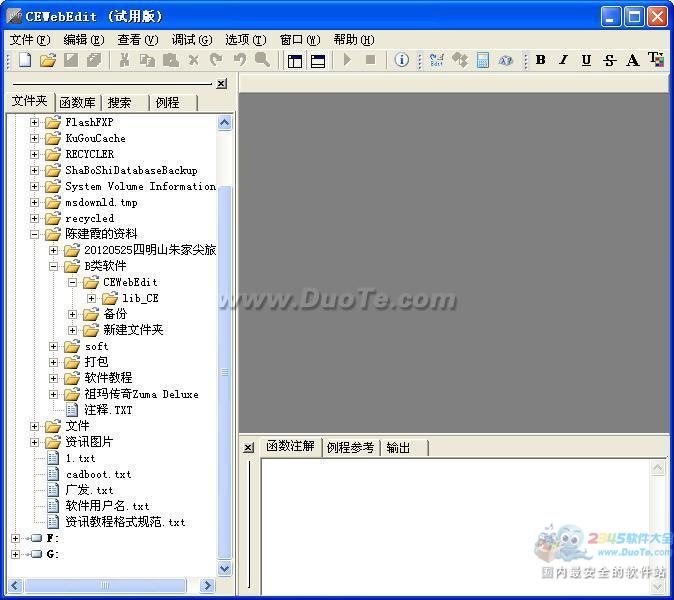Screen dimensions: 674x600
Task: Click the font A icon
Action: [x=632, y=60]
